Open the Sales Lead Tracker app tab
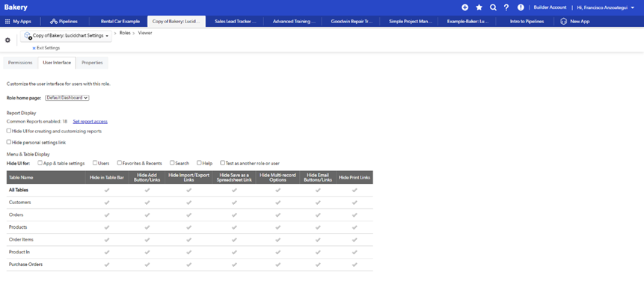The width and height of the screenshot is (644, 296). click(x=236, y=22)
